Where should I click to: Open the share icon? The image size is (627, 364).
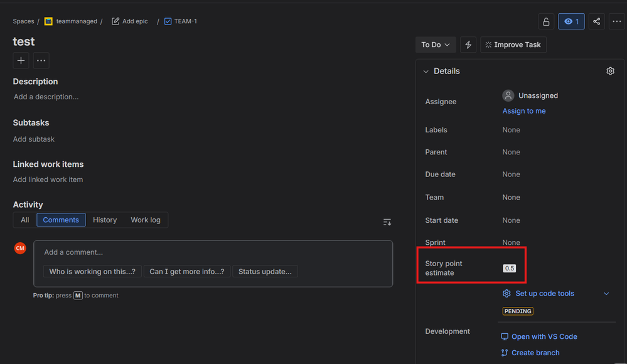pos(596,21)
